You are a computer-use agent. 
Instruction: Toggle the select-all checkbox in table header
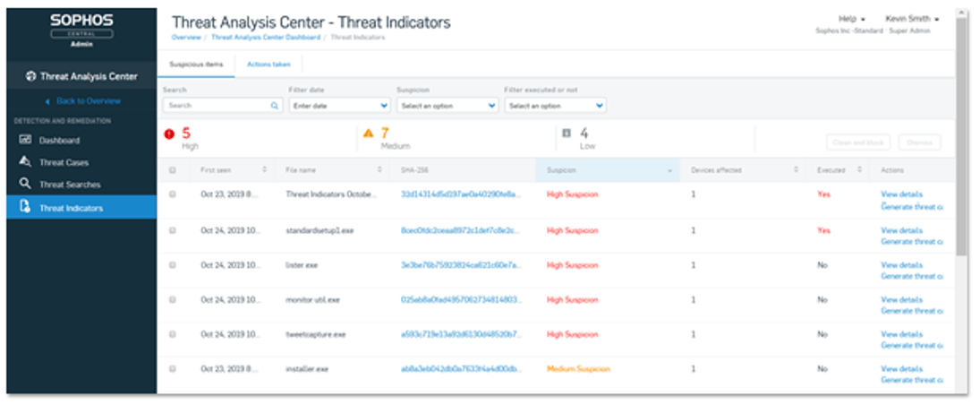click(x=173, y=170)
